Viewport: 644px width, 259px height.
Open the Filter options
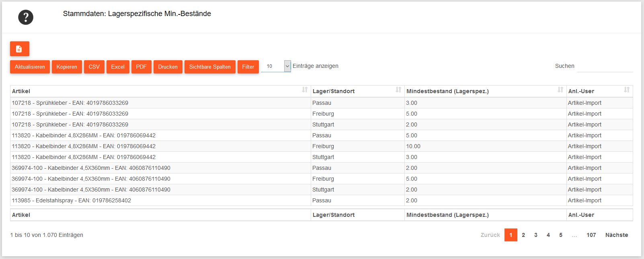[248, 67]
